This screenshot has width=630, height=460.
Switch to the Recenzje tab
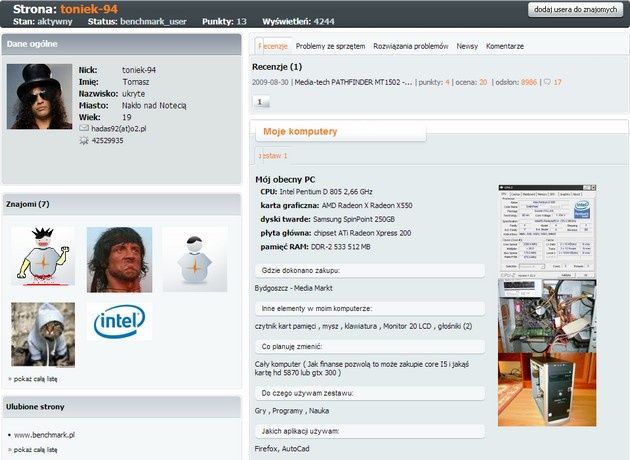click(272, 46)
